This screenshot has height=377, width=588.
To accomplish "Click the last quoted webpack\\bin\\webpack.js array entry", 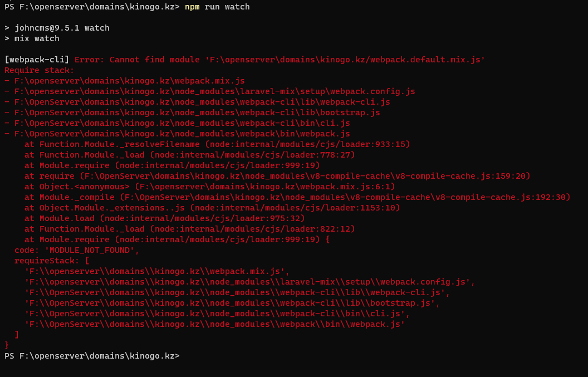I will pos(214,324).
